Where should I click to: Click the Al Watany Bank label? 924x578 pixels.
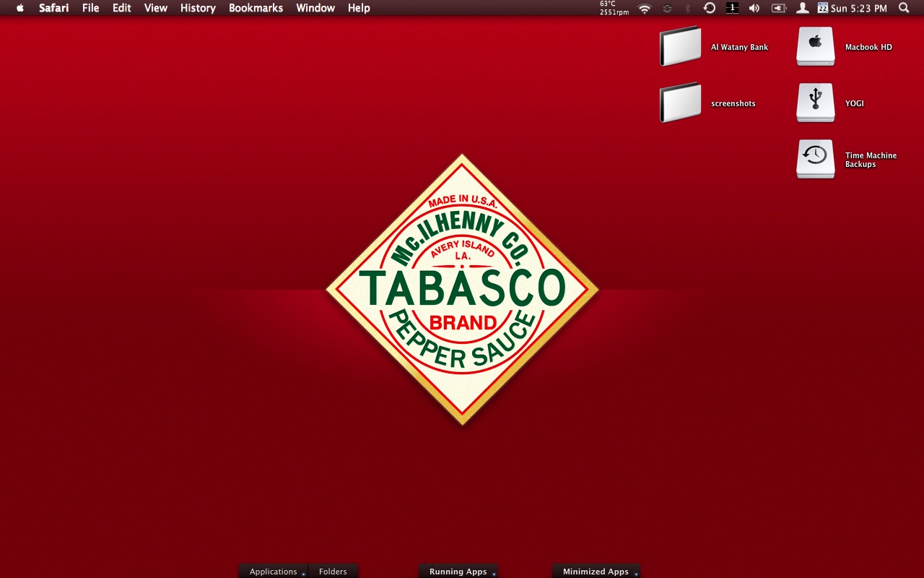739,47
